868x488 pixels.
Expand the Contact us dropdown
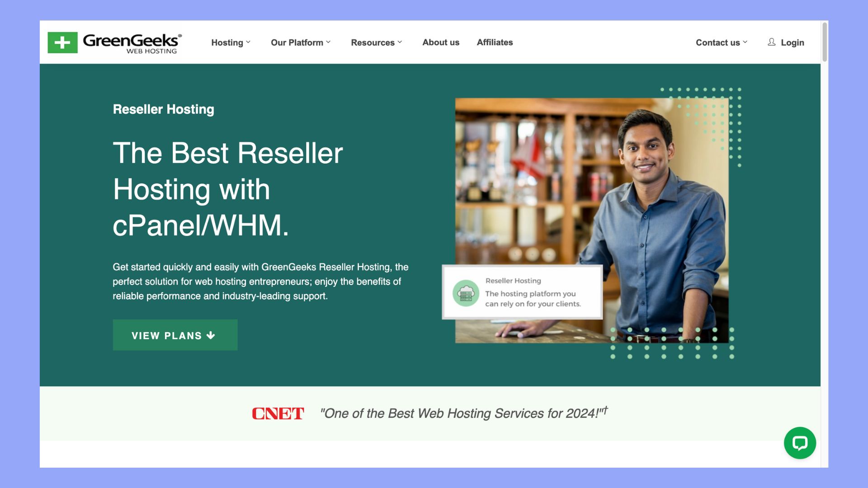click(x=721, y=42)
